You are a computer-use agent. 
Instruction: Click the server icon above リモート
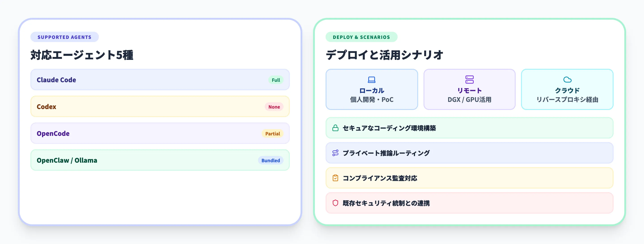(469, 80)
